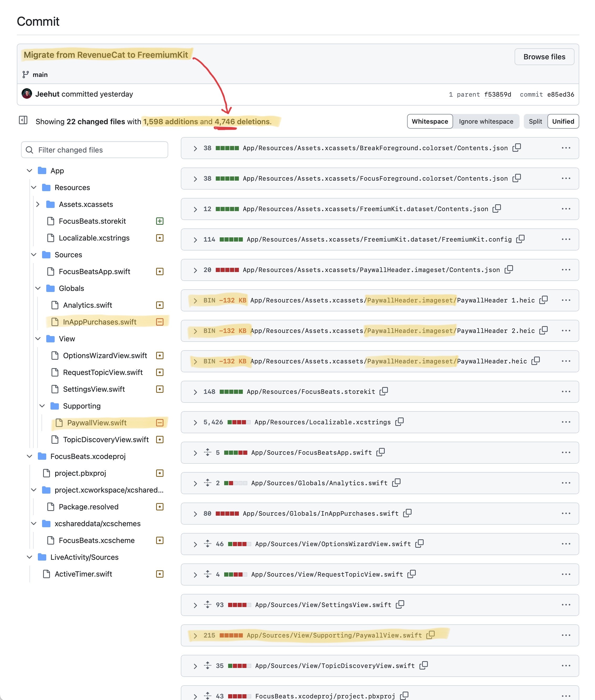Click committer avatar next to Jeehut
The width and height of the screenshot is (595, 700).
(27, 94)
